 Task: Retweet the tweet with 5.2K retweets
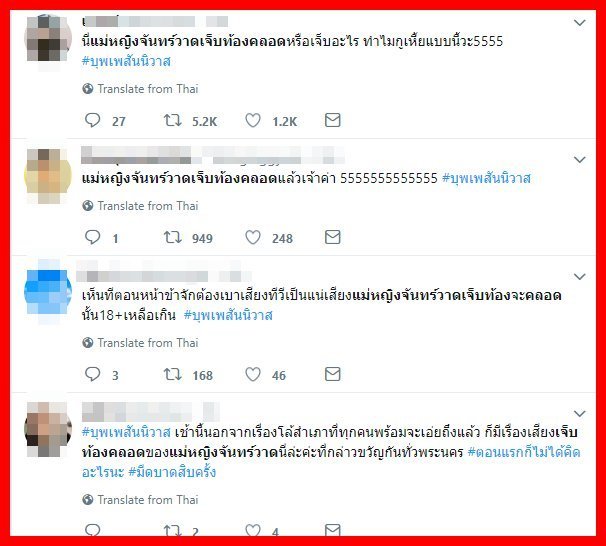coord(172,120)
